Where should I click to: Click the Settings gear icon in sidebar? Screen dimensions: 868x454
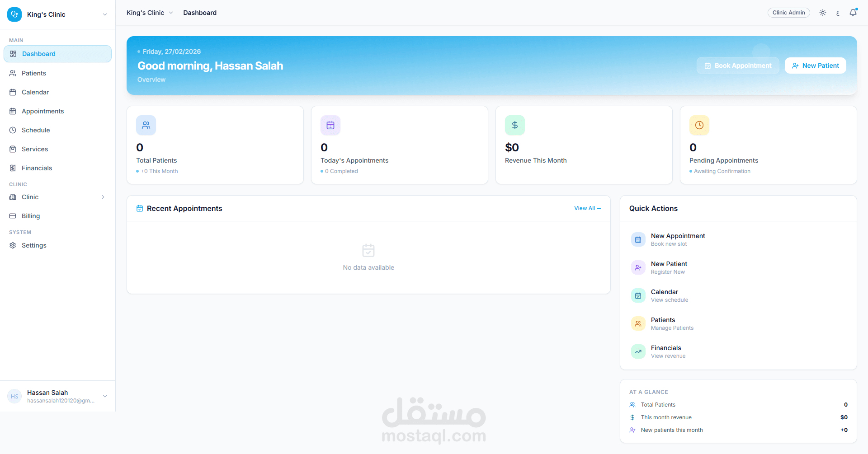coord(13,245)
